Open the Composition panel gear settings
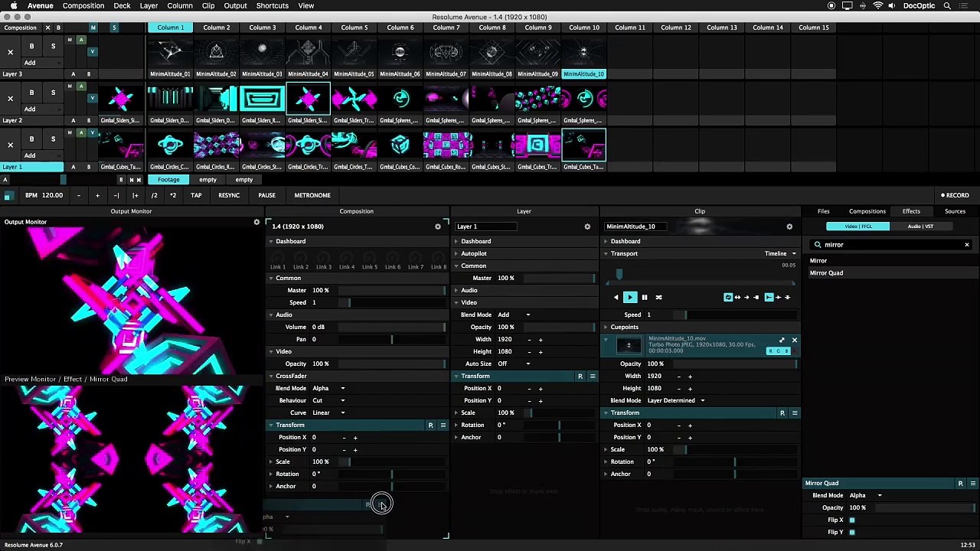This screenshot has width=980, height=551. pyautogui.click(x=438, y=227)
